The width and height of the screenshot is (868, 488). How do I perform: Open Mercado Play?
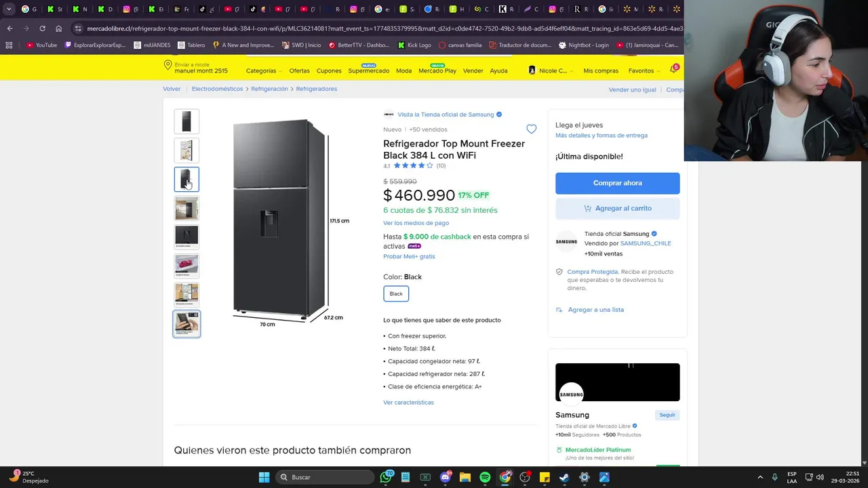[437, 70]
